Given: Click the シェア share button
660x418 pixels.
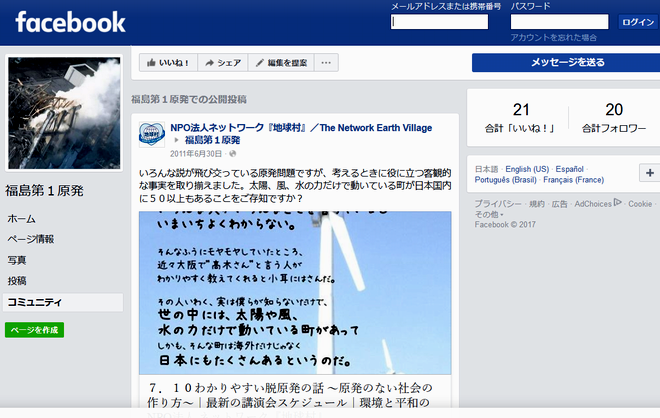Looking at the screenshot, I should 223,63.
